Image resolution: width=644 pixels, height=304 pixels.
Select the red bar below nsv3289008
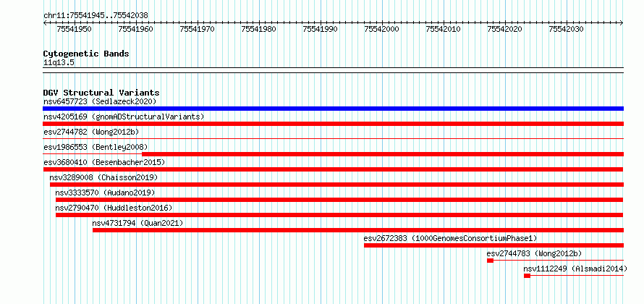coord(336,185)
